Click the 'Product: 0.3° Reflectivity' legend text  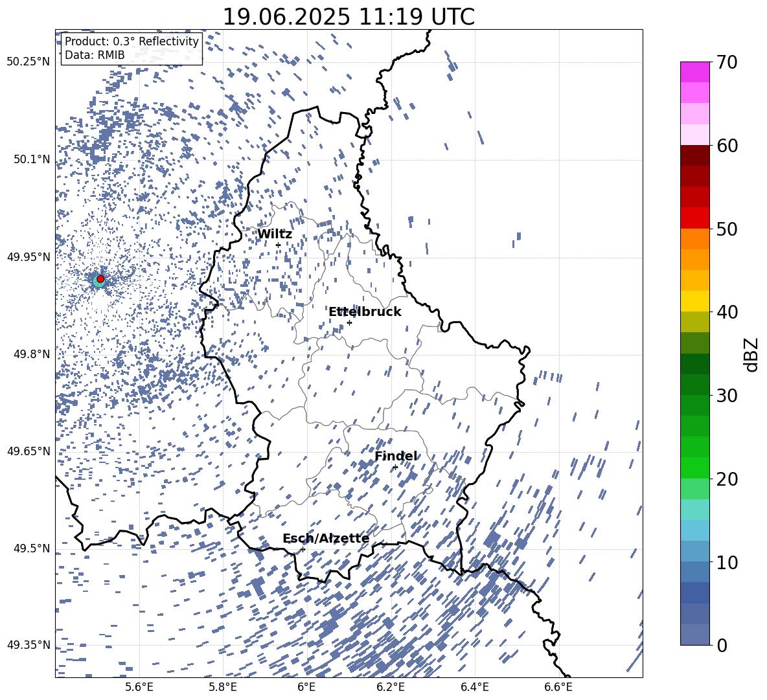tap(132, 41)
